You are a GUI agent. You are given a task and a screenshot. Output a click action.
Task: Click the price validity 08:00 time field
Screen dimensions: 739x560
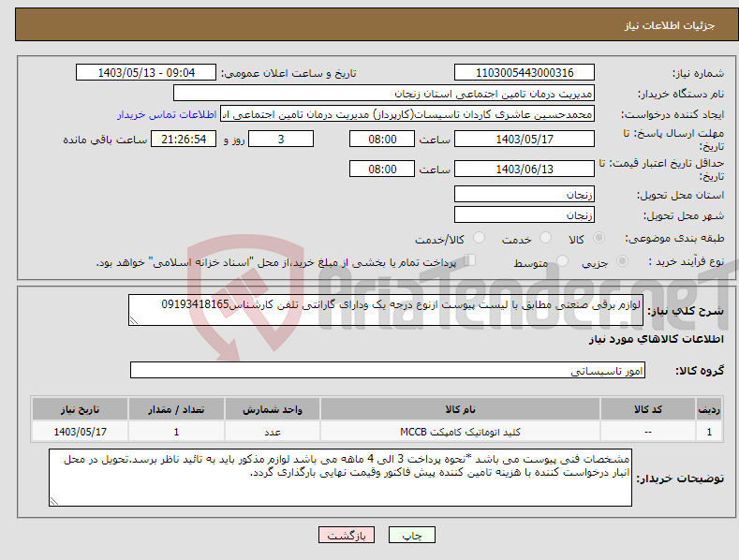click(x=382, y=169)
